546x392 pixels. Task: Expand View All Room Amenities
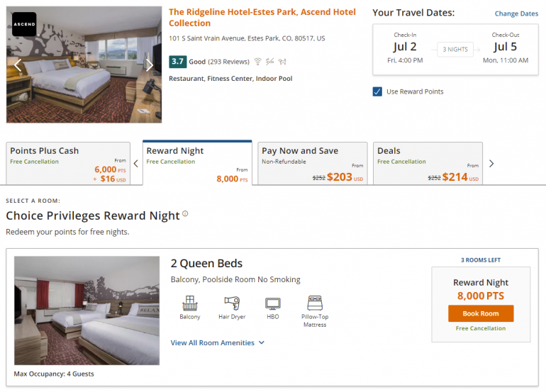tap(217, 343)
